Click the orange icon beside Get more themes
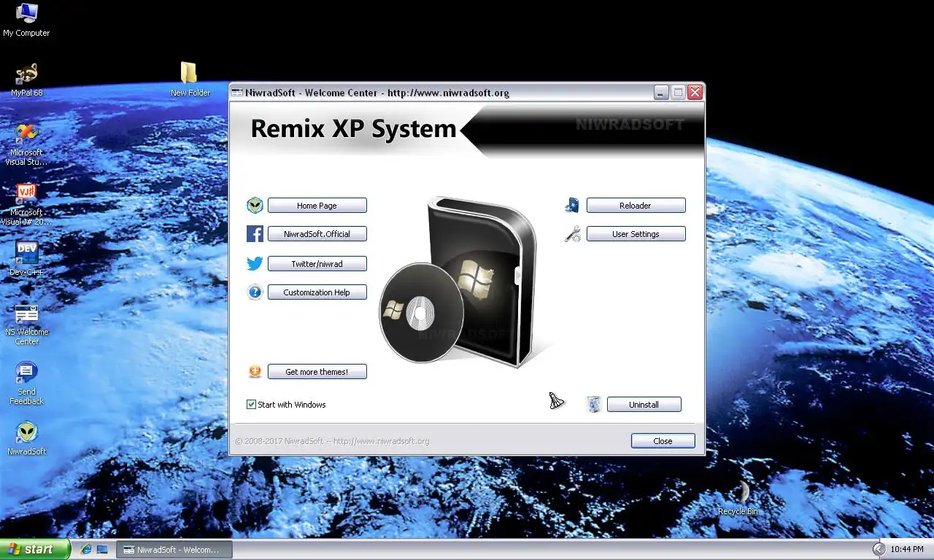Image resolution: width=934 pixels, height=560 pixels. [255, 372]
